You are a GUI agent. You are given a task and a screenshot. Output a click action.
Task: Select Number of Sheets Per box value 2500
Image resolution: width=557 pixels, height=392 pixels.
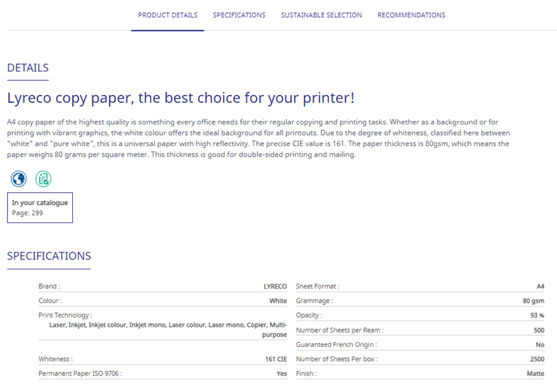coord(537,359)
